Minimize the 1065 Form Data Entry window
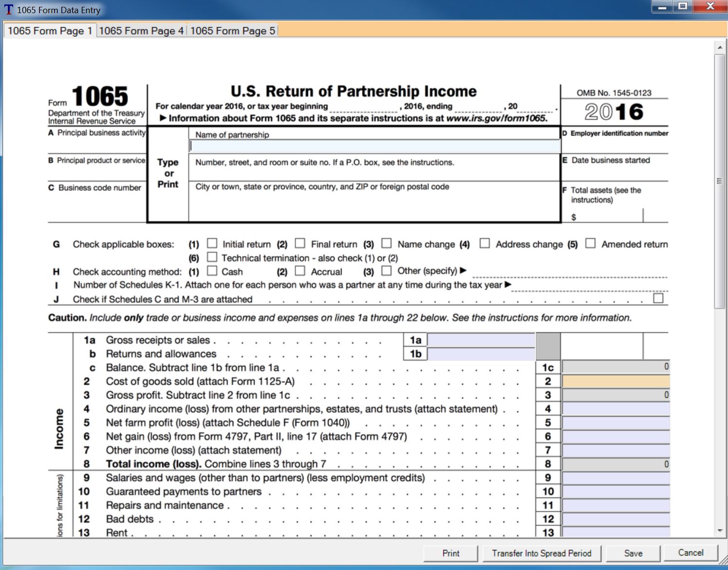This screenshot has width=728, height=570. click(662, 7)
